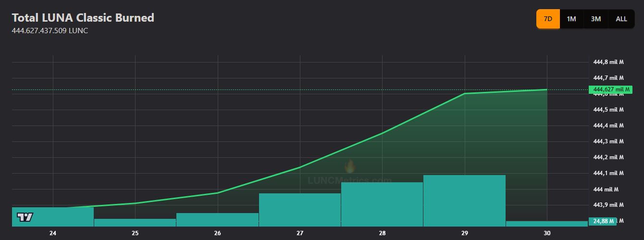Click the burn bar for day 26
This screenshot has height=240, width=644.
click(217, 219)
